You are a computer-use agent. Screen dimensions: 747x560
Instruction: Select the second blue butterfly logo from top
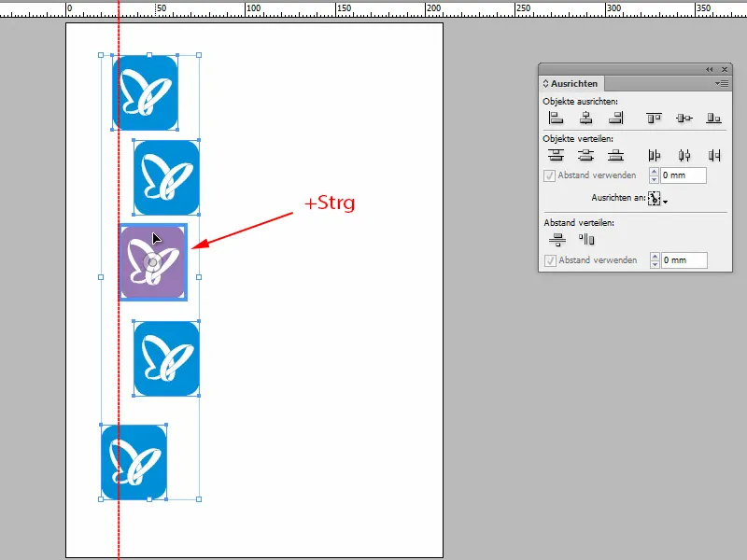(166, 177)
